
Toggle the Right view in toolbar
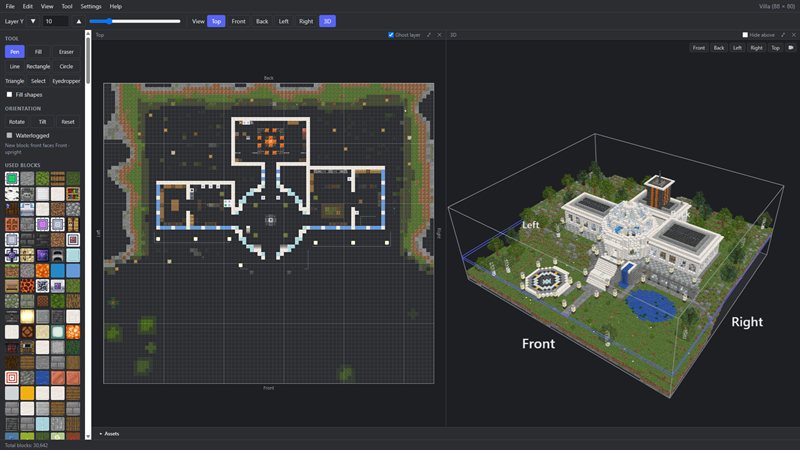[306, 21]
